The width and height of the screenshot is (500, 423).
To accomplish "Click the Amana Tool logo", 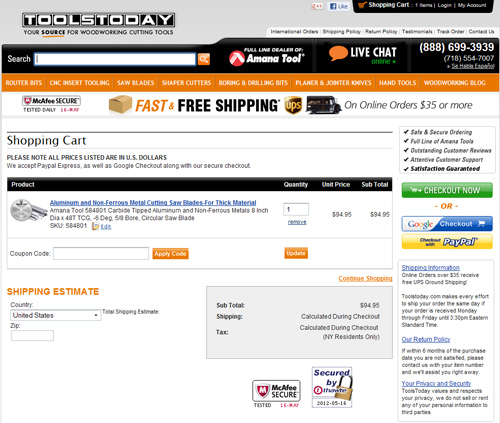I will tap(267, 57).
